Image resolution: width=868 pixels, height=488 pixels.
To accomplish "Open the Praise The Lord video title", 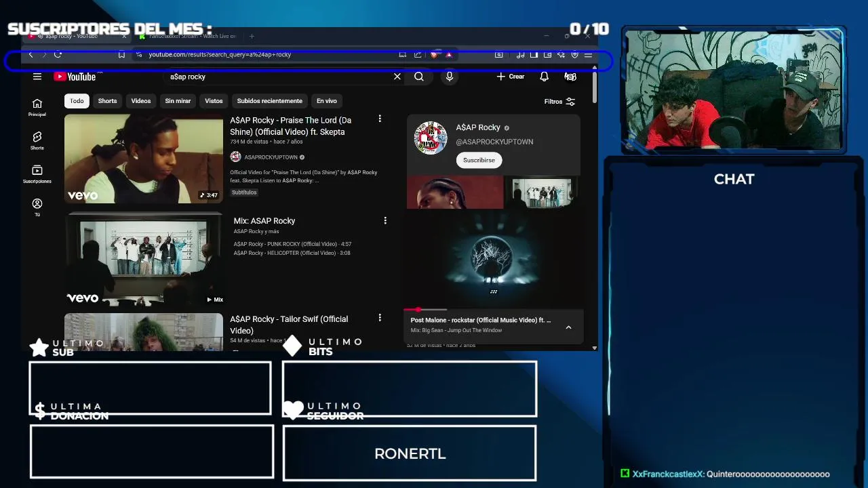I will pyautogui.click(x=290, y=126).
